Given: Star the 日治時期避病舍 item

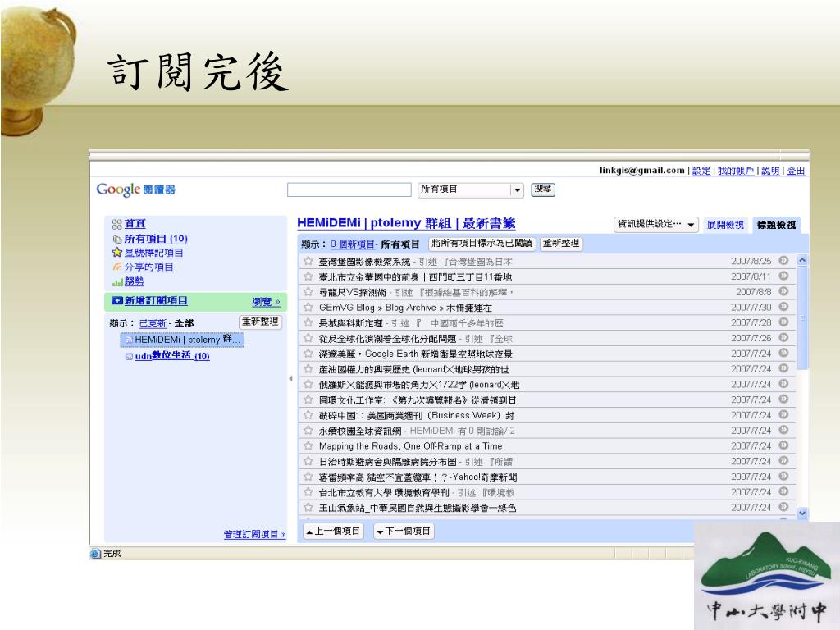Looking at the screenshot, I should (308, 461).
